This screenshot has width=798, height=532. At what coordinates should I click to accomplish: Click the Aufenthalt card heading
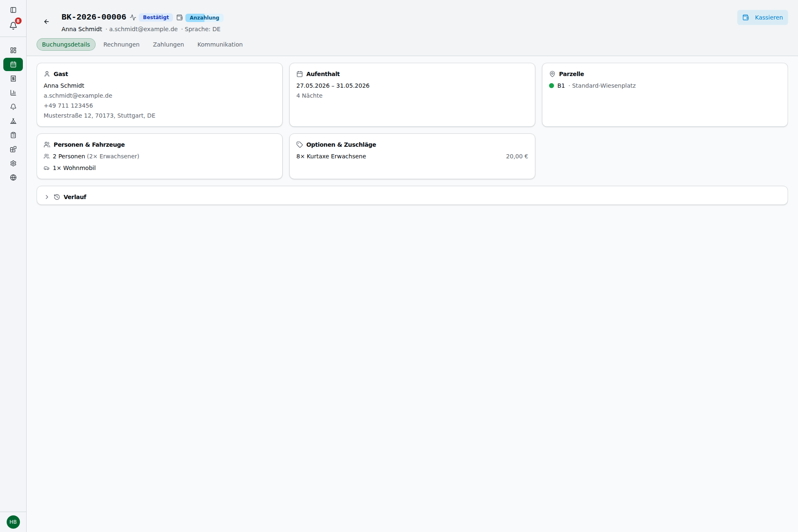tap(323, 74)
